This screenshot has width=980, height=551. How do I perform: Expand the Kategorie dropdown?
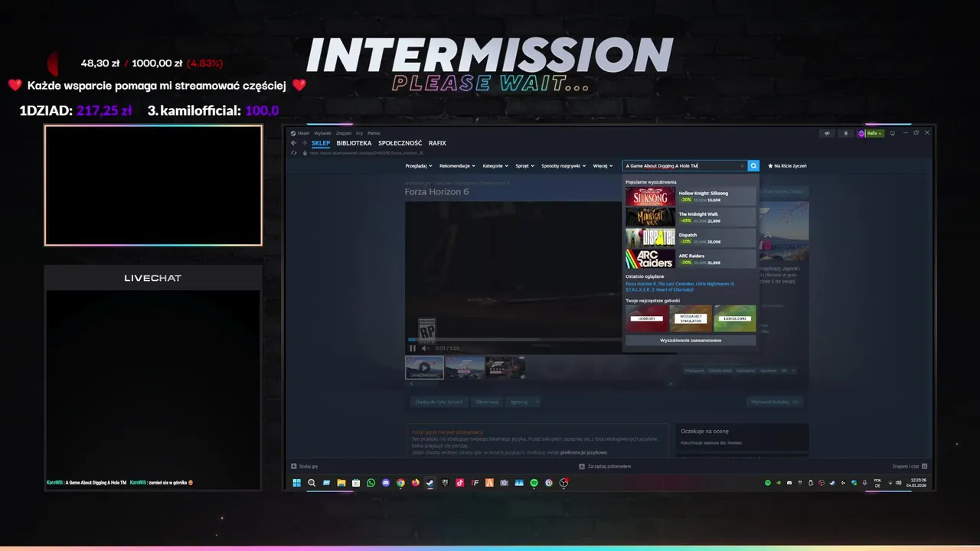pyautogui.click(x=495, y=165)
